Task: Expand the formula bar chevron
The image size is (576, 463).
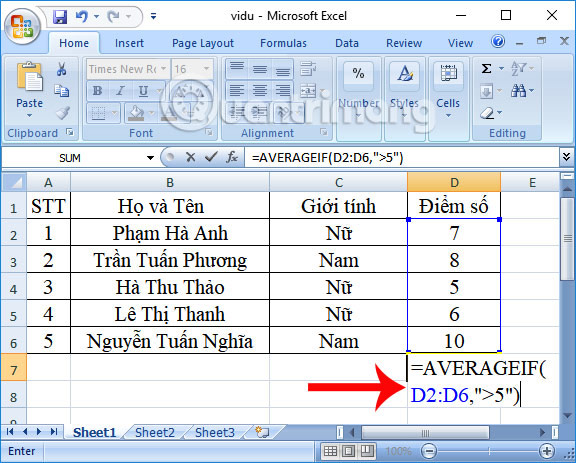Action: [x=566, y=157]
